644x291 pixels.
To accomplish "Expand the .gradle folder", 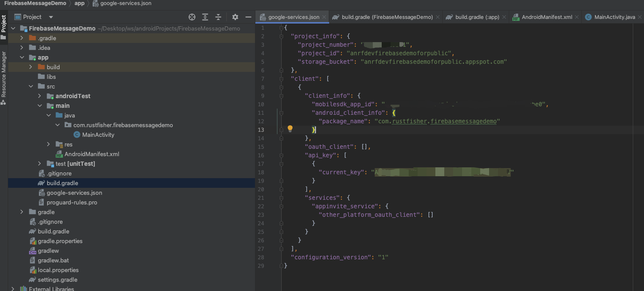I will point(22,38).
